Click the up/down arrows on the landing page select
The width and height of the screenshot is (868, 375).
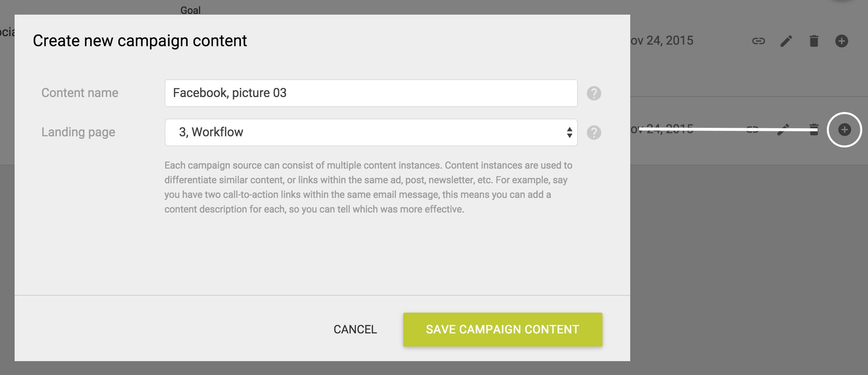tap(570, 132)
